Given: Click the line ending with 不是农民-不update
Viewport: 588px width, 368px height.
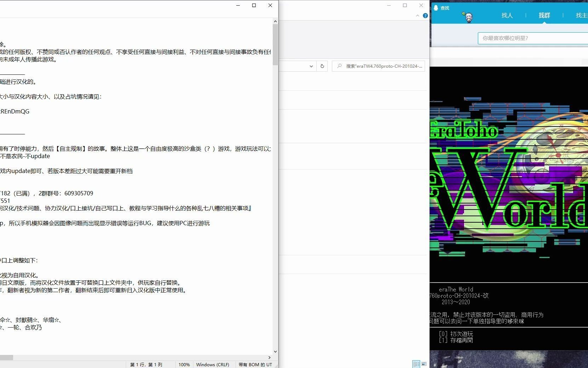Looking at the screenshot, I should pyautogui.click(x=25, y=156).
